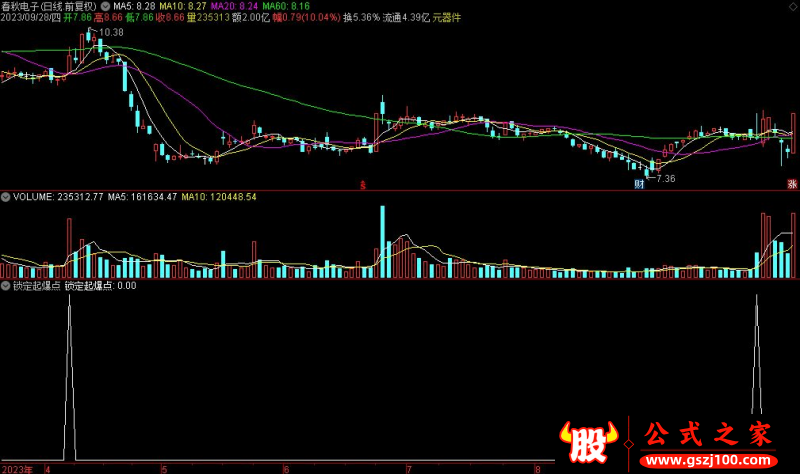Click the 2023年 year label on the time axis
The width and height of the screenshot is (800, 474).
pos(18,468)
